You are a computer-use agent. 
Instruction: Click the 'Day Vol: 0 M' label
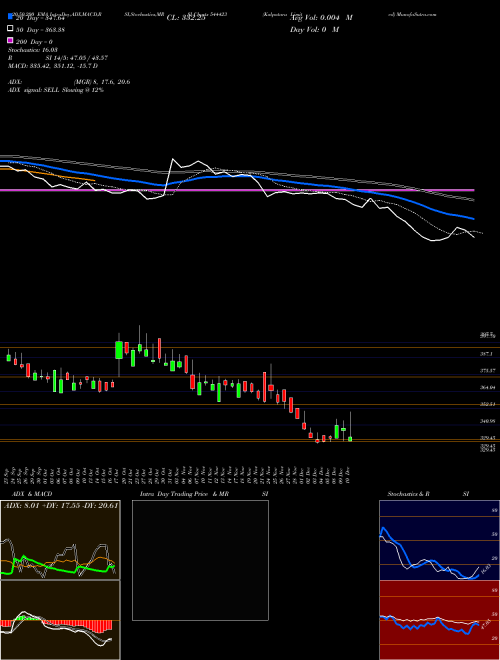314,29
